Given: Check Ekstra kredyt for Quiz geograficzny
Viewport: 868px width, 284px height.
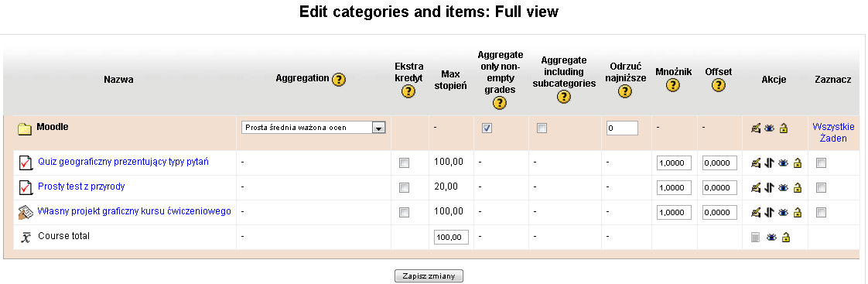Looking at the screenshot, I should 405,163.
